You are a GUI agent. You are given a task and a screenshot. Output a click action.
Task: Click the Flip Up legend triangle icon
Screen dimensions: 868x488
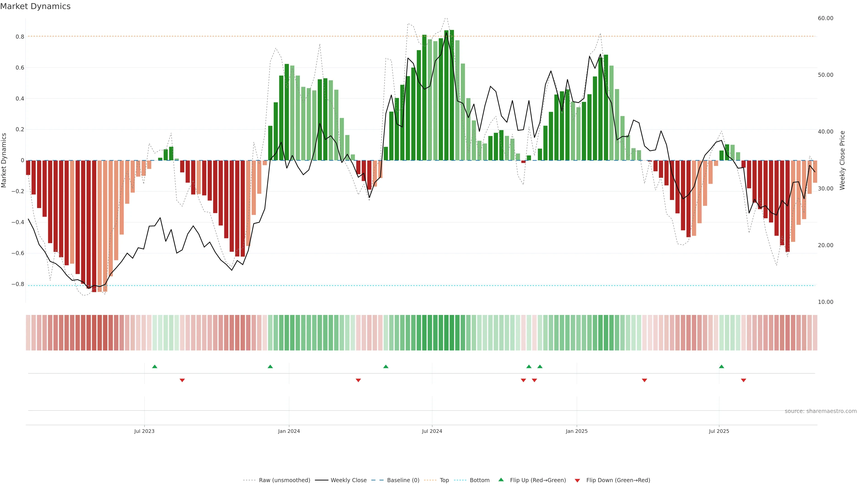[x=501, y=480]
